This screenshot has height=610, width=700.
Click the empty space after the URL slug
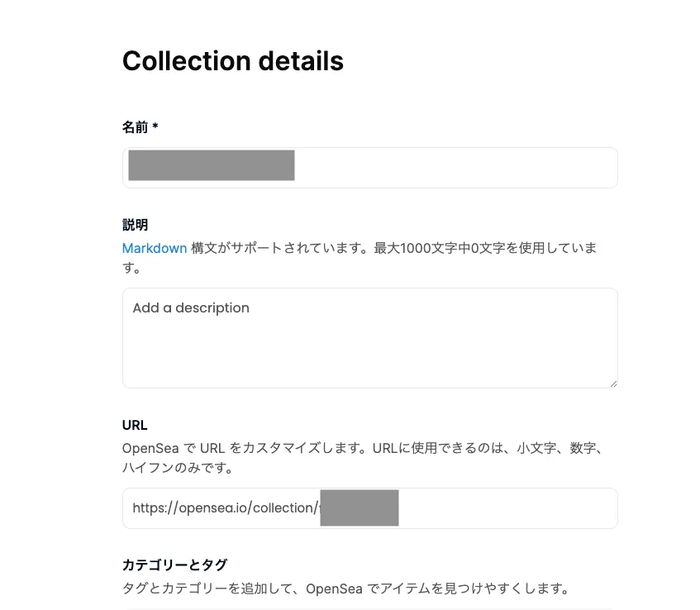pyautogui.click(x=506, y=508)
